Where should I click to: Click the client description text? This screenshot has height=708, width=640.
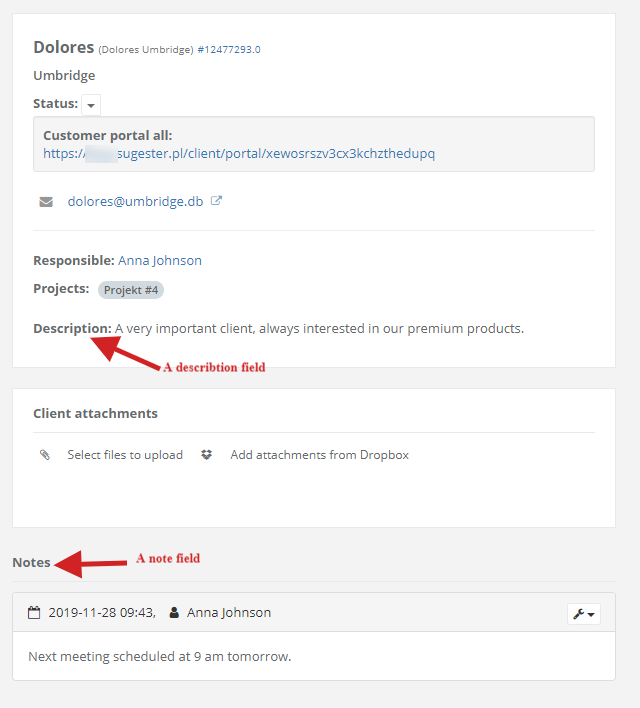coord(319,328)
